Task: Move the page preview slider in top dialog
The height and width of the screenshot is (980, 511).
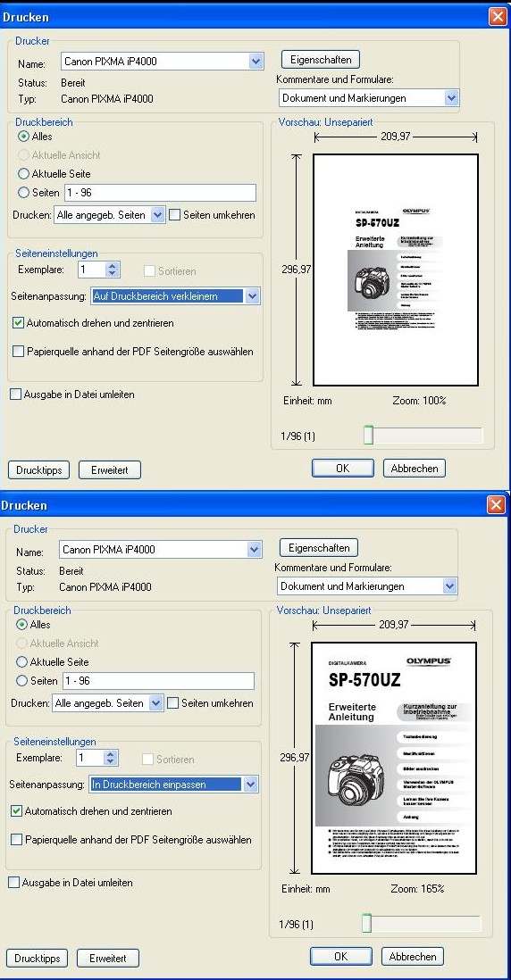Action: click(x=368, y=436)
